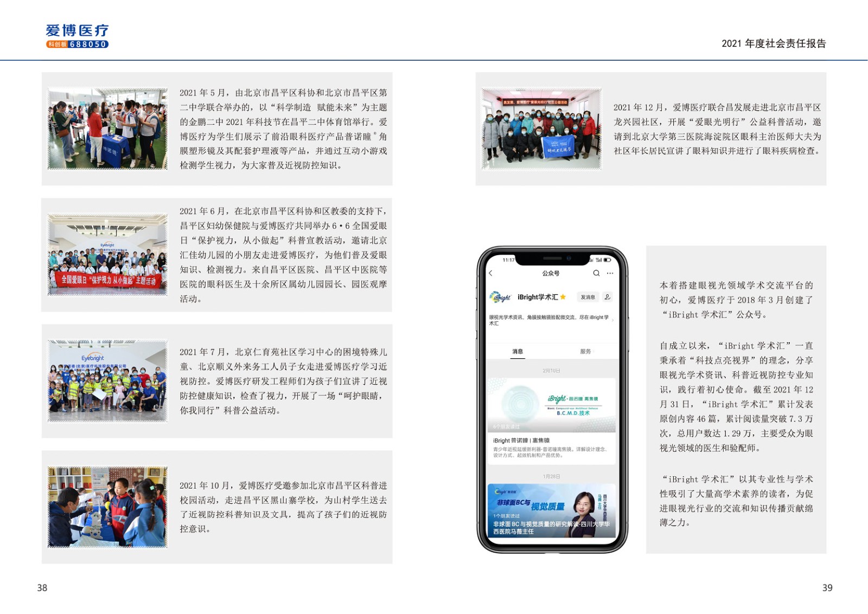Click the 科创板 688050 stock code badge
The height and width of the screenshot is (614, 868).
(x=77, y=45)
